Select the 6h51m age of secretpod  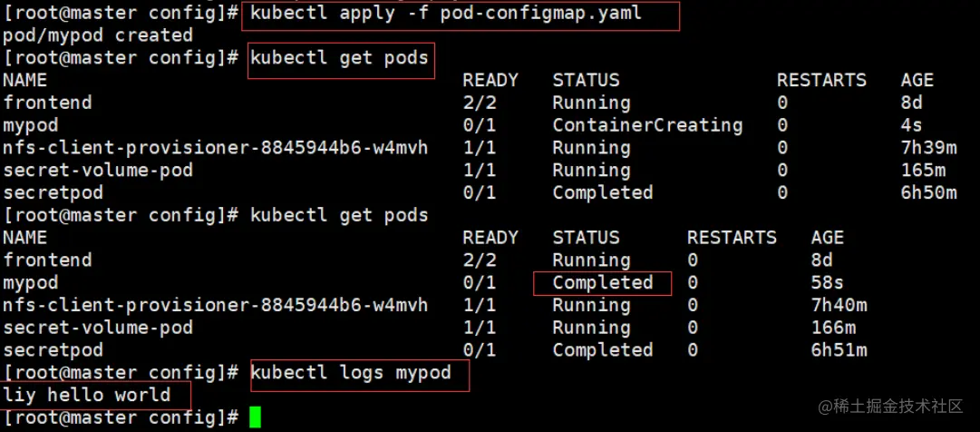coord(839,350)
